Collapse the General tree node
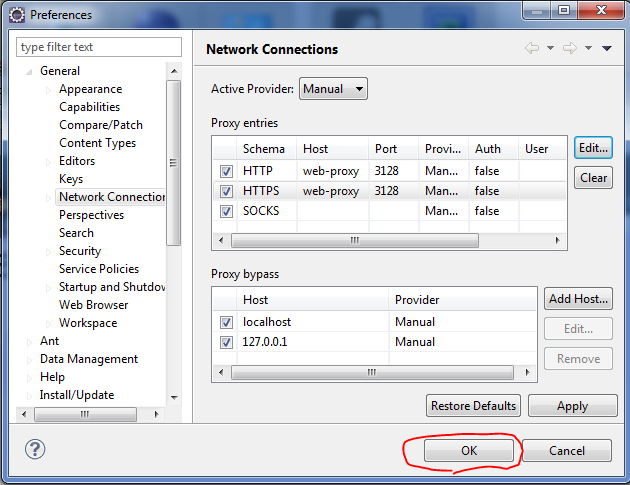Image resolution: width=630 pixels, height=485 pixels. pyautogui.click(x=29, y=72)
